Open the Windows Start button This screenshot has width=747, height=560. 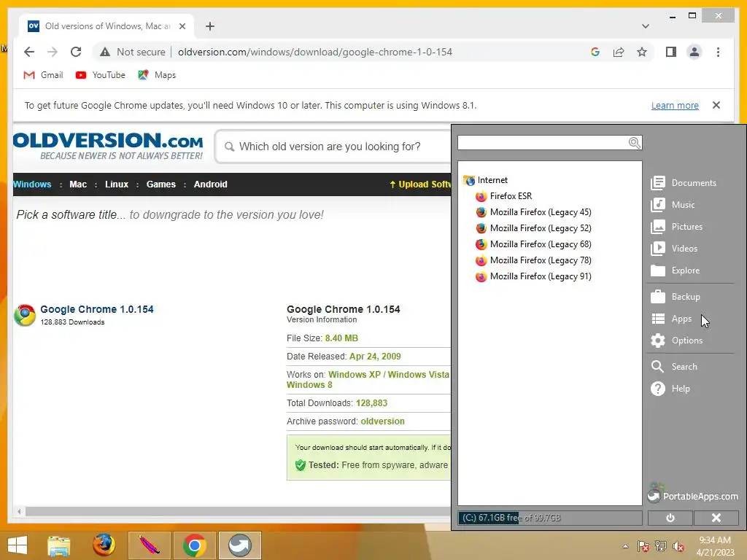click(x=18, y=545)
